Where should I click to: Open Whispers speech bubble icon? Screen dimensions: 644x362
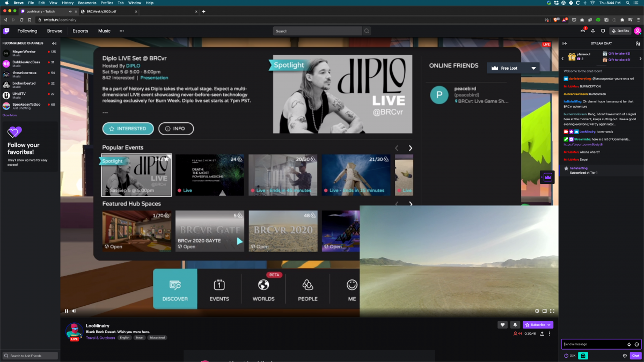[603, 31]
